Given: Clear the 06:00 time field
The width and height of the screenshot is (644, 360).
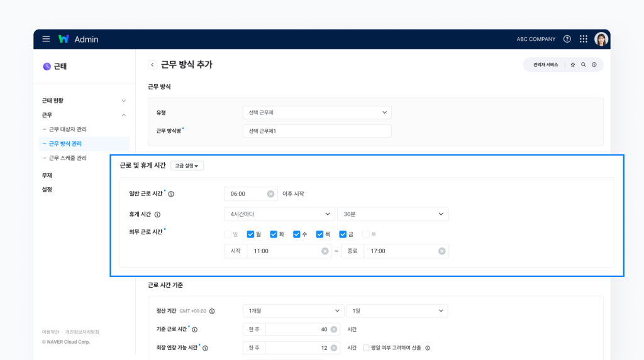Looking at the screenshot, I should click(x=270, y=194).
